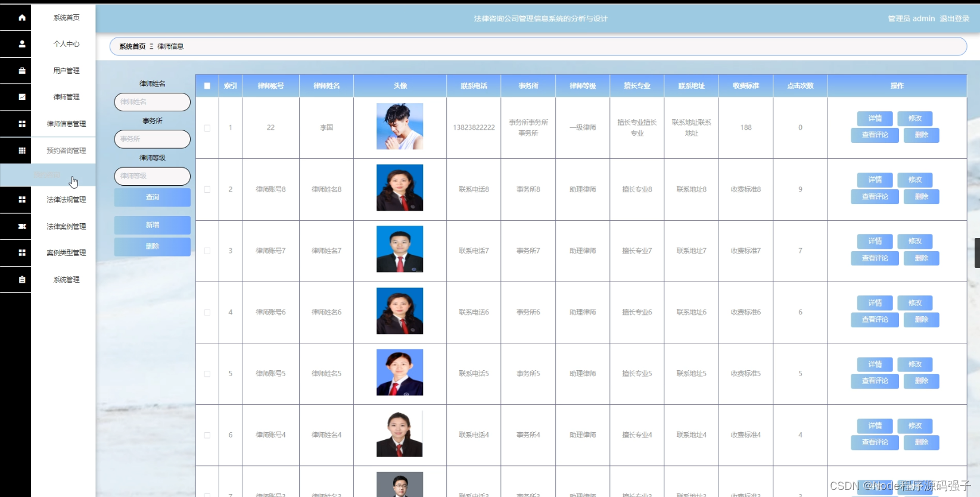Click 修改 for lawyer 李国
Image resolution: width=980 pixels, height=497 pixels.
[x=915, y=118]
